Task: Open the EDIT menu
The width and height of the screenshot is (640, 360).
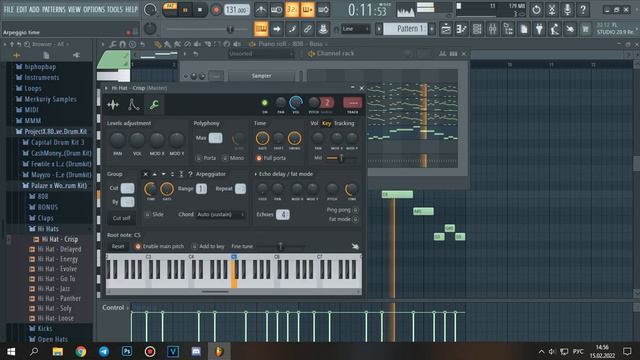Action: click(x=22, y=9)
